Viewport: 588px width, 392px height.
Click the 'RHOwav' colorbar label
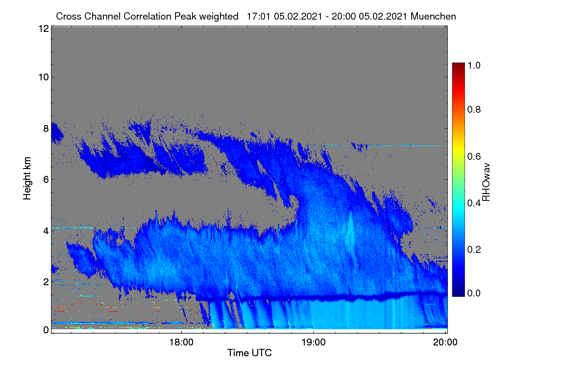pyautogui.click(x=486, y=182)
